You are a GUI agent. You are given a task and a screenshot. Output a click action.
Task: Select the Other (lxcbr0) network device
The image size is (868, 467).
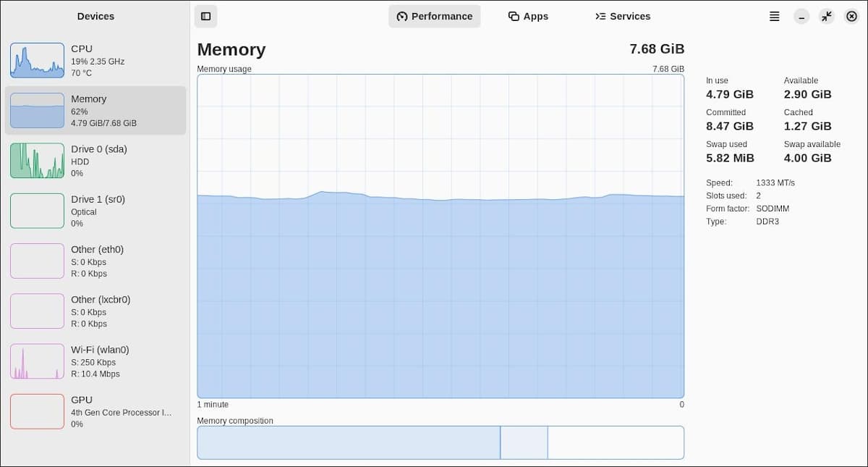tap(95, 311)
